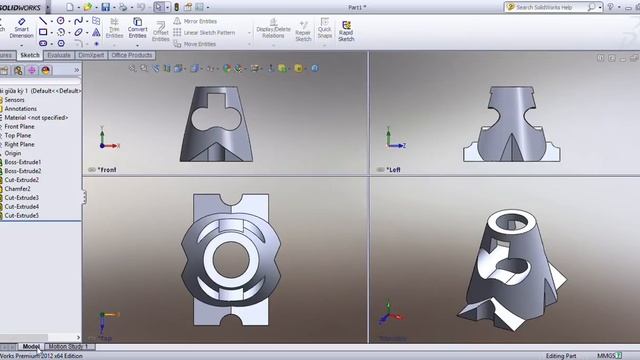The width and height of the screenshot is (640, 360).
Task: Select the sketch Point tool
Action: 96,43
